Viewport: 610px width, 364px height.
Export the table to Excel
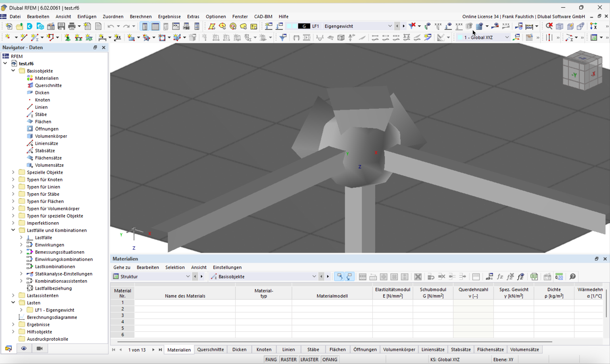[534, 276]
